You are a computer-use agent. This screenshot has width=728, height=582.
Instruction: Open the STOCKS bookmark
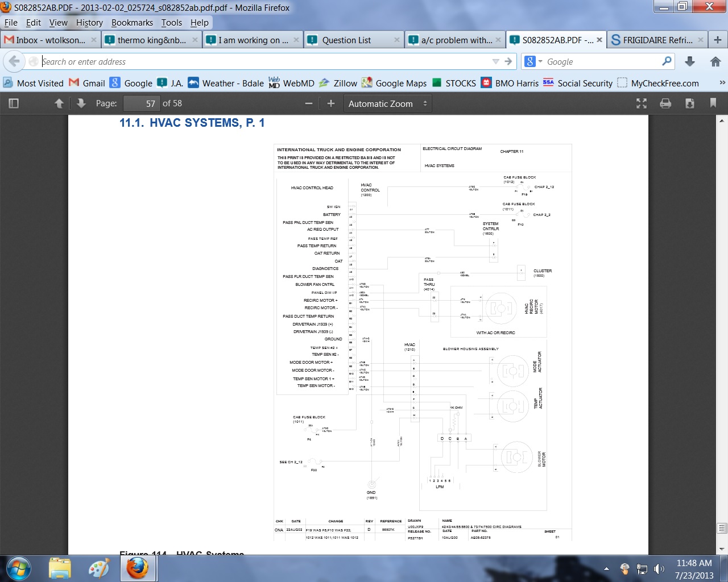tap(454, 83)
